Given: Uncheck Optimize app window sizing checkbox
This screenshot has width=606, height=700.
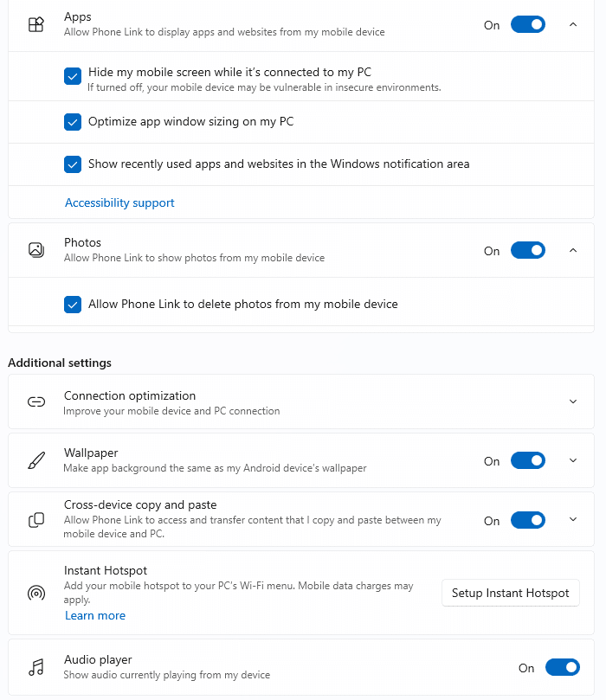Looking at the screenshot, I should (73, 122).
